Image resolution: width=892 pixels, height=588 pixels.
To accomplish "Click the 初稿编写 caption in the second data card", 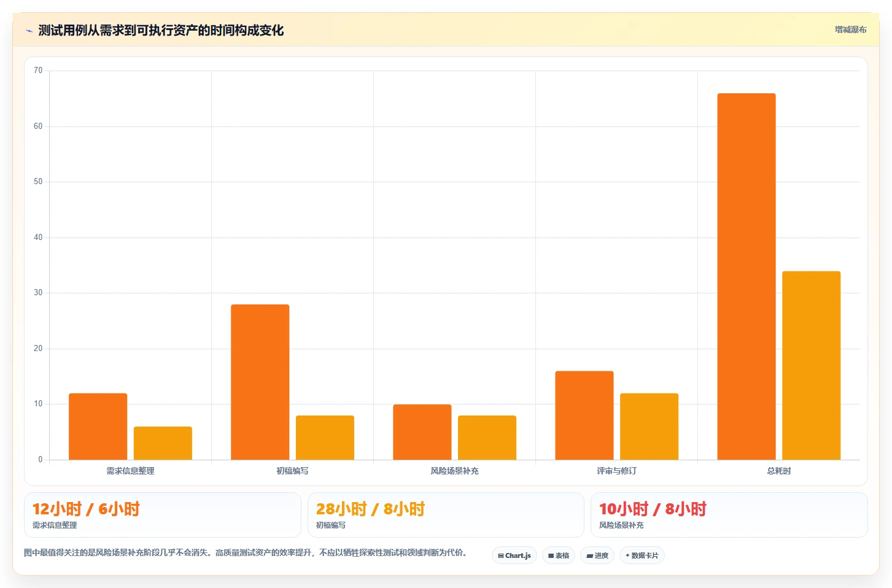I will pos(330,525).
